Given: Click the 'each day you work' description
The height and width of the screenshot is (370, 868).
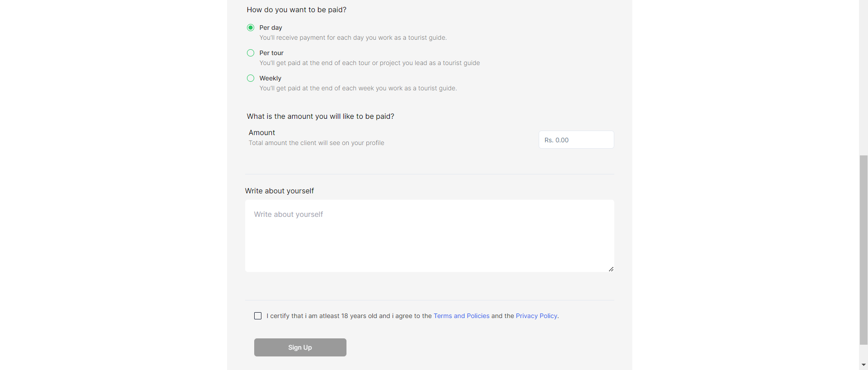Looking at the screenshot, I should [x=353, y=37].
